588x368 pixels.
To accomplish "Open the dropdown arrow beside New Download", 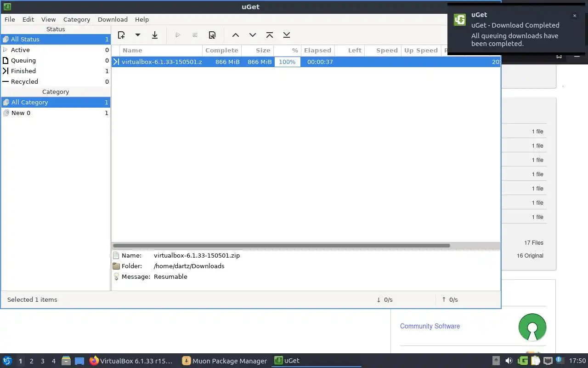I will coord(137,35).
